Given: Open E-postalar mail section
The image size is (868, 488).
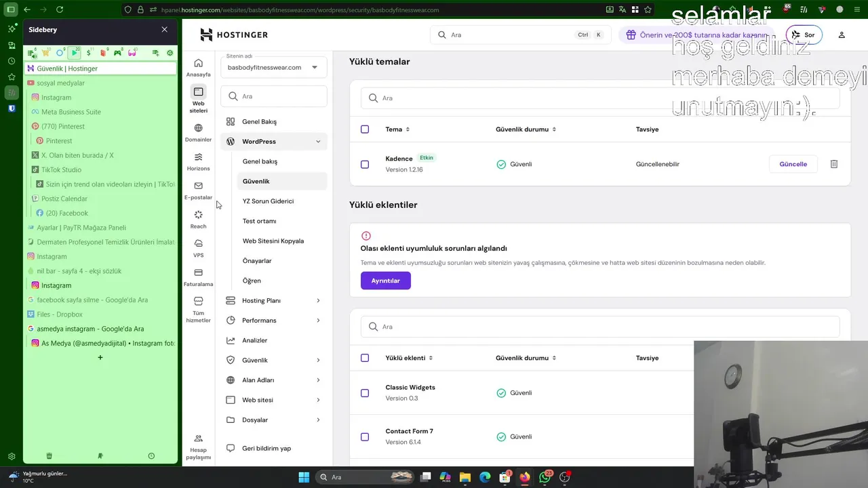Looking at the screenshot, I should coord(198,190).
